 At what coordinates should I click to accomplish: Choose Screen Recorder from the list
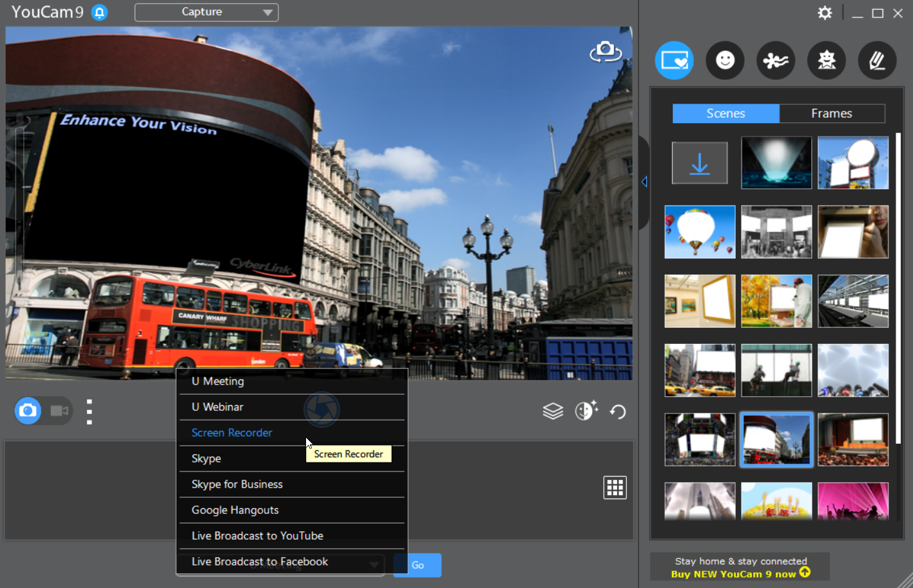[292, 433]
